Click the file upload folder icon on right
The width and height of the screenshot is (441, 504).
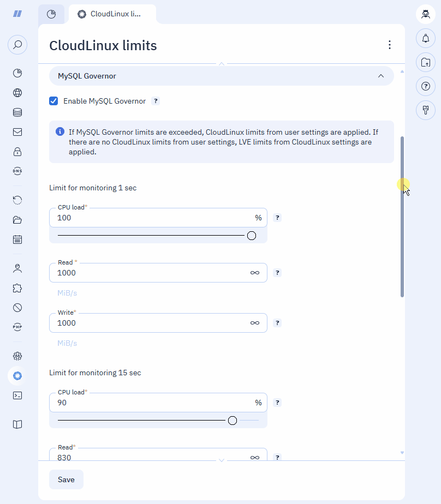pos(426,62)
